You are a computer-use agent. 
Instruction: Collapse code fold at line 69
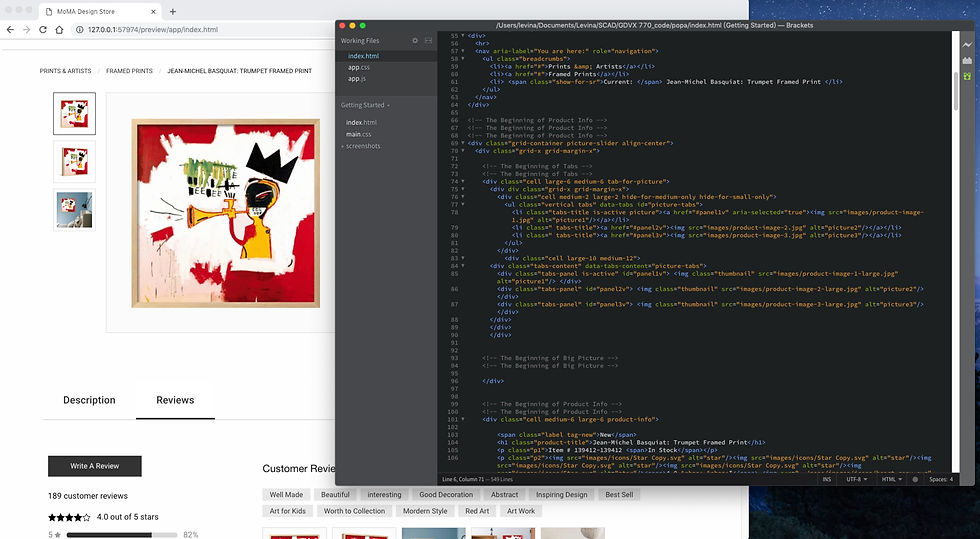coord(463,143)
